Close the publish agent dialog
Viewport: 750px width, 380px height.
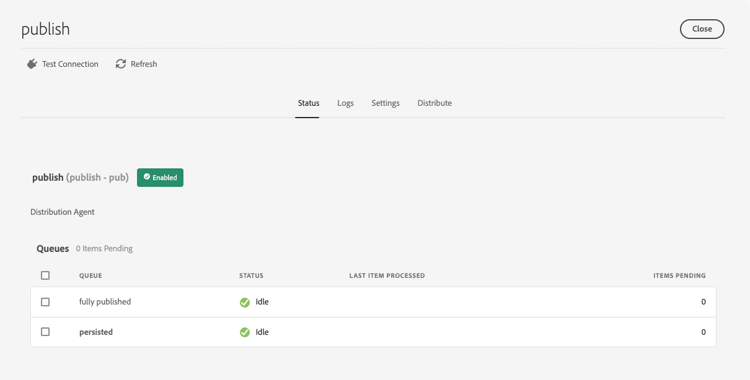(x=702, y=29)
